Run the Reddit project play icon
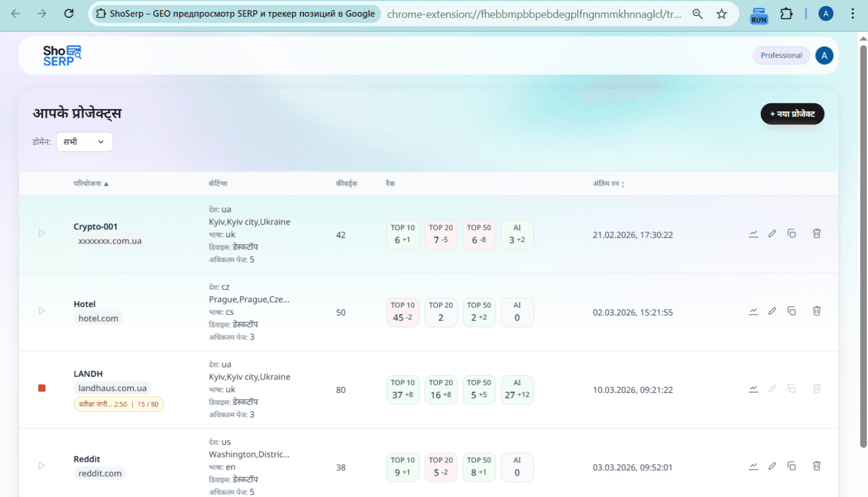 (41, 465)
